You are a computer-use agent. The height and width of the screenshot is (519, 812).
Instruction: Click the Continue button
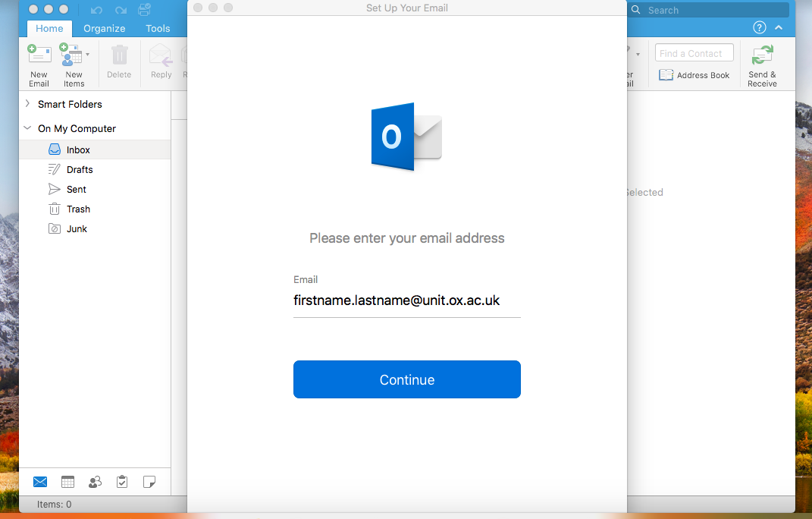pyautogui.click(x=407, y=379)
